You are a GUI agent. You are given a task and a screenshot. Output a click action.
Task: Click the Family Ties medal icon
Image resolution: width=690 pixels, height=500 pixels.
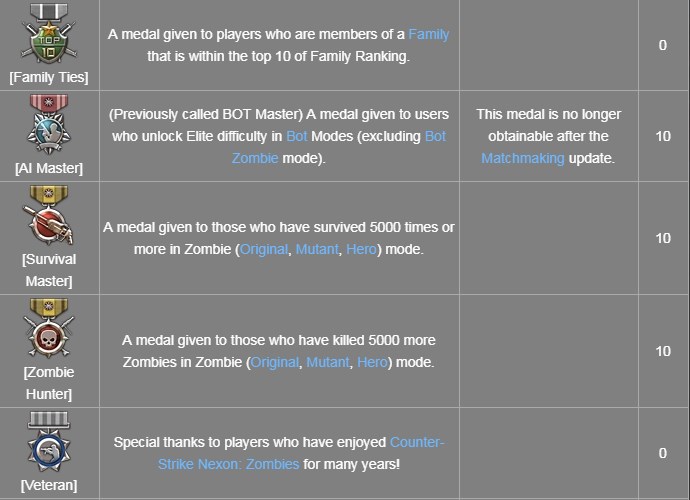(48, 33)
